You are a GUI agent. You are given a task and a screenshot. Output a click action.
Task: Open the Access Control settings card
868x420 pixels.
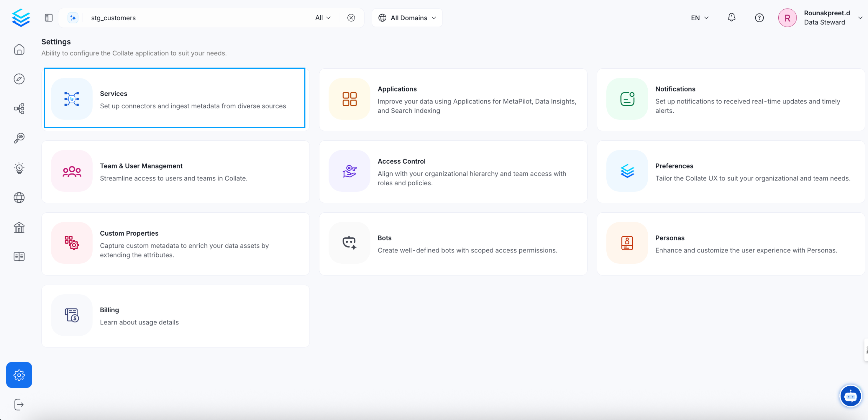[453, 172]
